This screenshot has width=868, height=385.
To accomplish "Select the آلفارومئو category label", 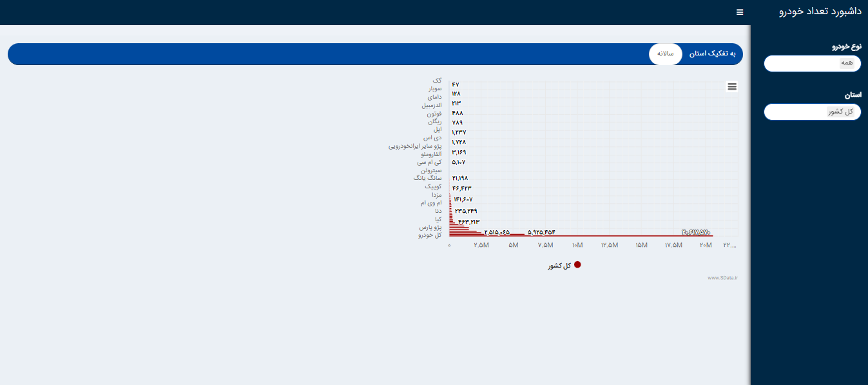I will point(430,154).
